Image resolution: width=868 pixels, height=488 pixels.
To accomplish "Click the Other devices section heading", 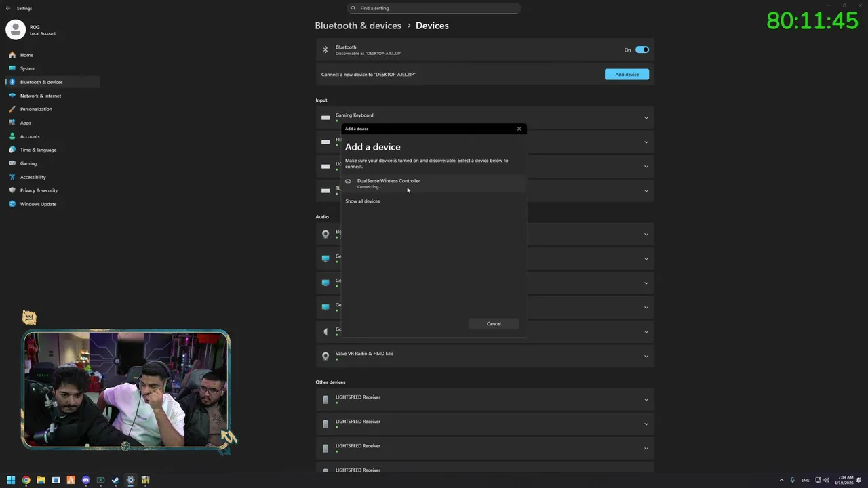I will point(330,382).
